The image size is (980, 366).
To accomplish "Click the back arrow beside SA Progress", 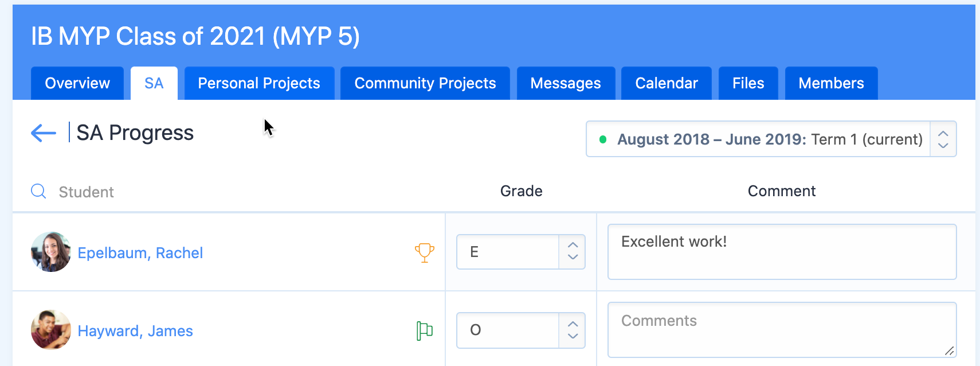I will click(44, 133).
